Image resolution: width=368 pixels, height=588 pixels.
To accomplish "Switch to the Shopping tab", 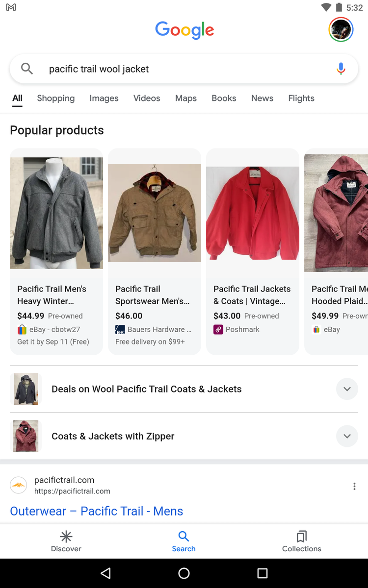I will (x=56, y=98).
